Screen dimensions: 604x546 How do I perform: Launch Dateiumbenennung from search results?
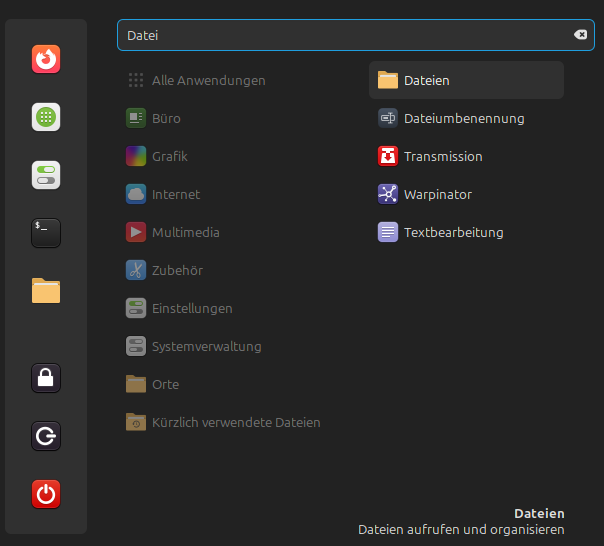(x=466, y=118)
